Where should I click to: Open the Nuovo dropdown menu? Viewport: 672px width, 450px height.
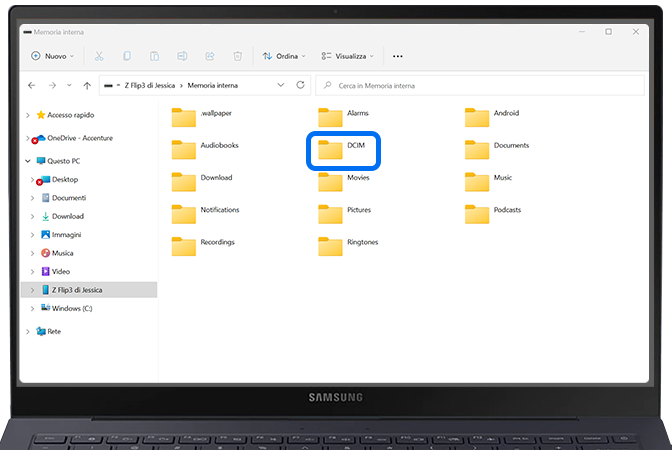(54, 56)
